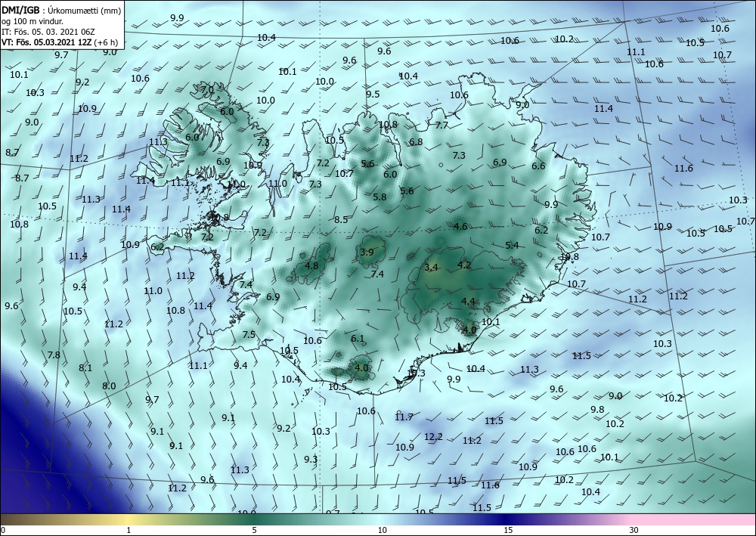Click the map value "6.1"
Screen dimensions: 756x536
tap(358, 339)
